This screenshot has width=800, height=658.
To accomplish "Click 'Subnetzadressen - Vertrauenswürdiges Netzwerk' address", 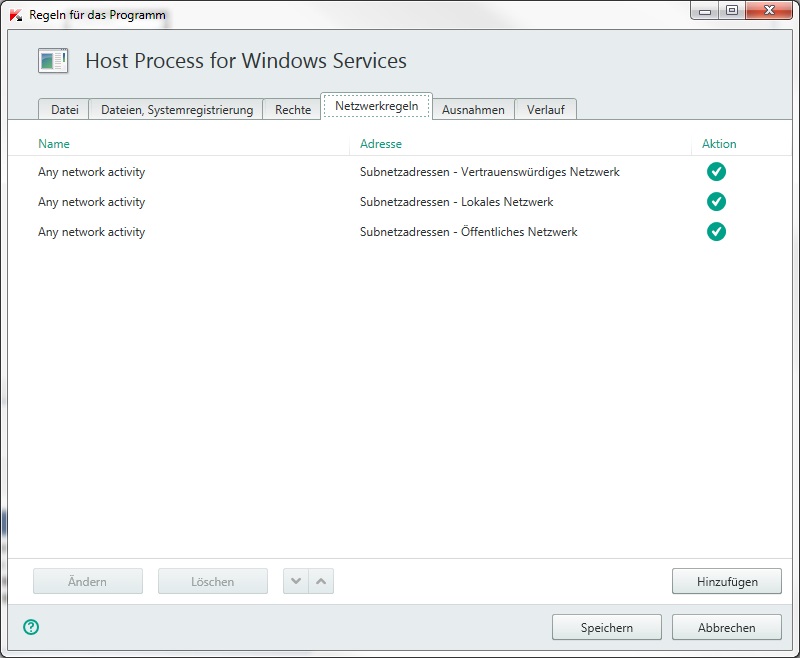I will point(490,172).
